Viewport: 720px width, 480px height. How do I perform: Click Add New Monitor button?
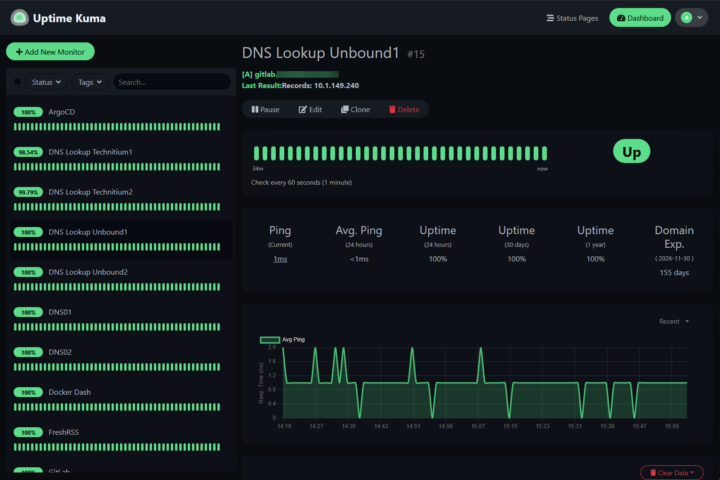[x=50, y=52]
